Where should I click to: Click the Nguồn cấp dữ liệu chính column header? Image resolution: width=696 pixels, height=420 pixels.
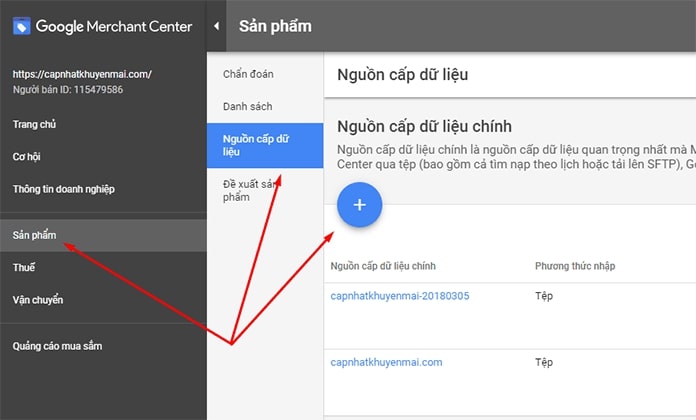tap(383, 266)
